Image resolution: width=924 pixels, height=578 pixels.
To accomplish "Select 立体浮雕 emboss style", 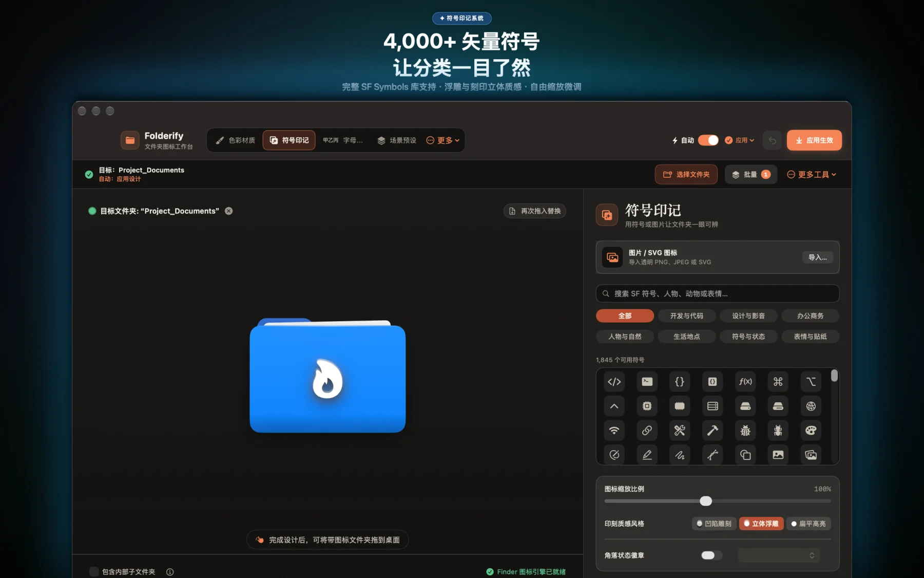I will (x=761, y=524).
